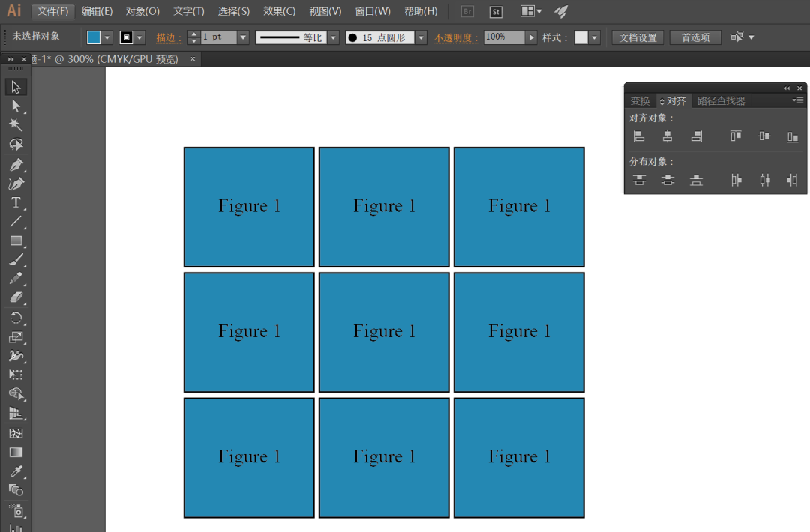Select the Gradient tool

16,452
